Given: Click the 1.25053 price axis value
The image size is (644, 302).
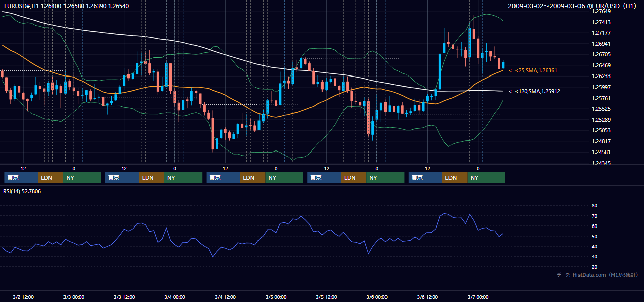Looking at the screenshot, I should click(x=601, y=130).
